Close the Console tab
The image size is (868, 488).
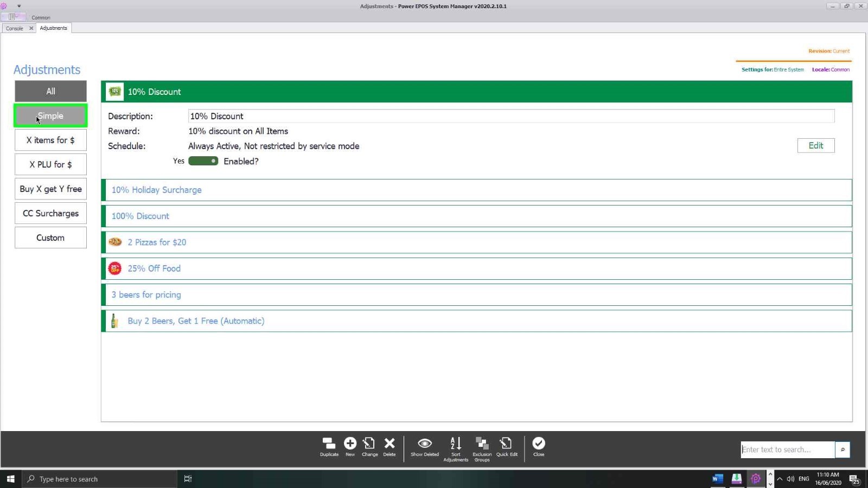[31, 28]
